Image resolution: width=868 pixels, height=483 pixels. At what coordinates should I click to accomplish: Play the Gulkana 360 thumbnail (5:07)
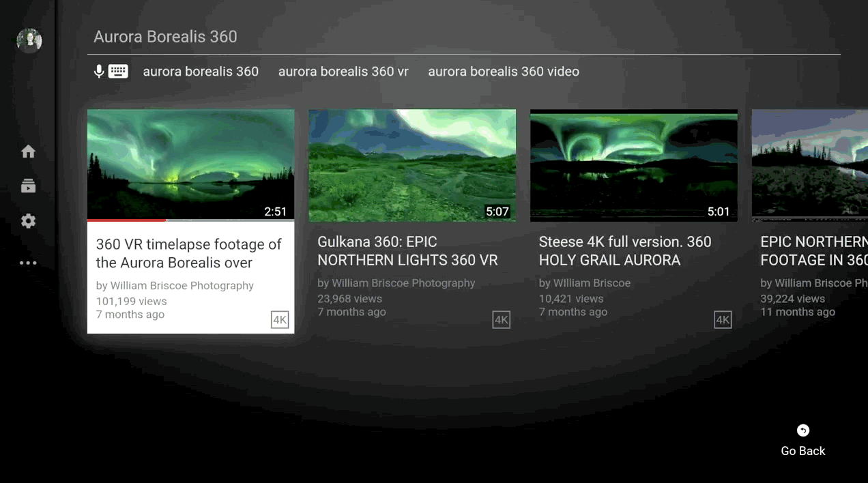point(412,165)
